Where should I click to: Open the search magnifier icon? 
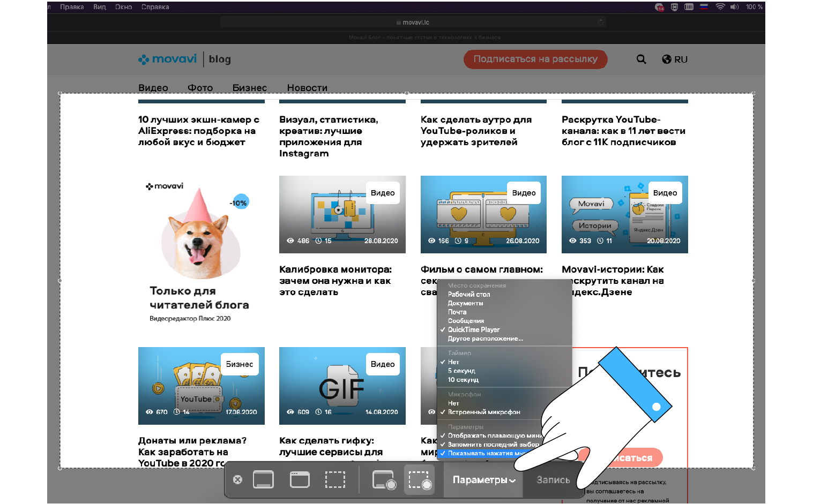tap(641, 59)
